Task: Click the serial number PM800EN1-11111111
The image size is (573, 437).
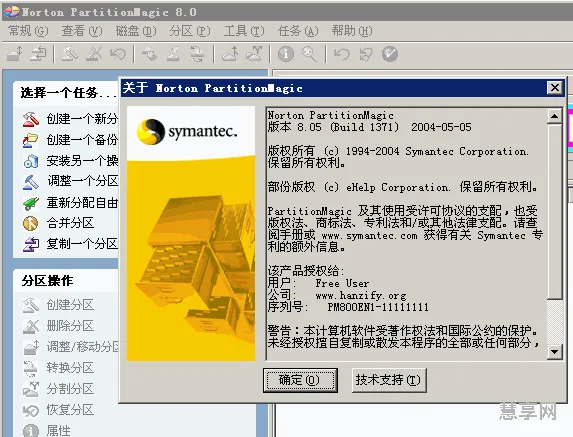Action: [378, 307]
